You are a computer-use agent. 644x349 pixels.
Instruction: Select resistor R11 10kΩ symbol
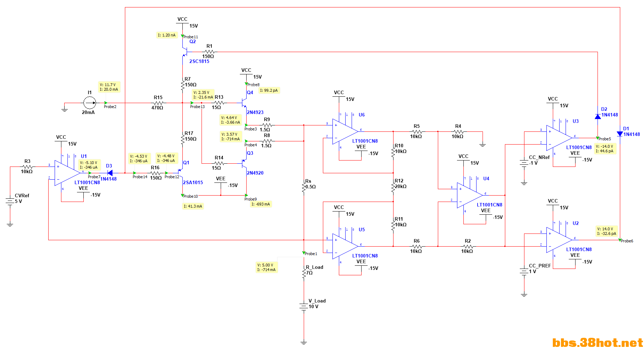[393, 226]
